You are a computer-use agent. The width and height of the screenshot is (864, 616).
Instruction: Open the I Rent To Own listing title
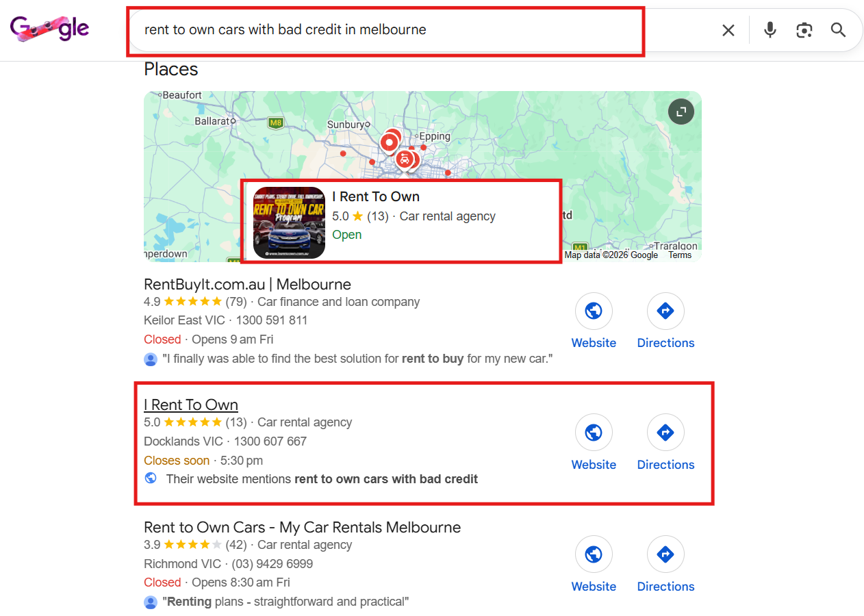191,405
